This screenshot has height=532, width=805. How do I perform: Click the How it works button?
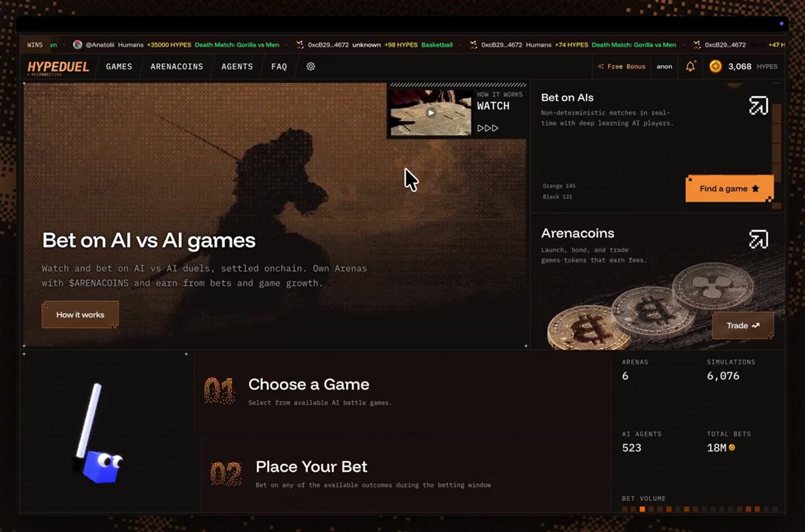80,315
